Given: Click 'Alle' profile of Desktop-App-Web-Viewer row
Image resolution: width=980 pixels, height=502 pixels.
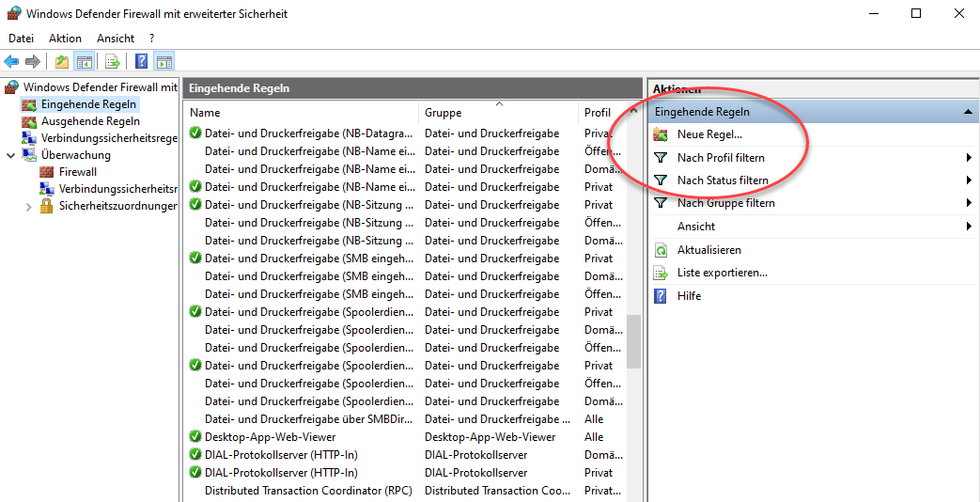Looking at the screenshot, I should point(594,437).
